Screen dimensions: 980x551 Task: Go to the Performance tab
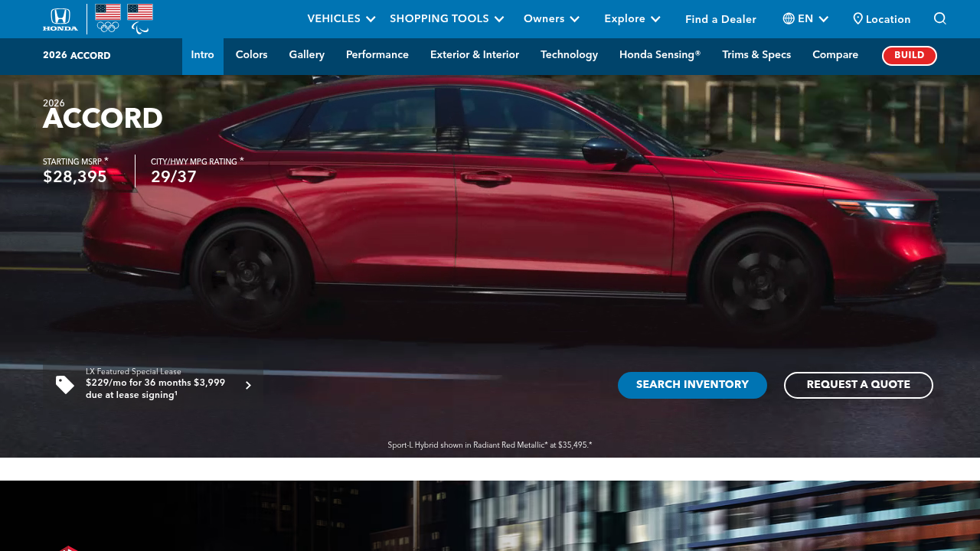(x=377, y=55)
